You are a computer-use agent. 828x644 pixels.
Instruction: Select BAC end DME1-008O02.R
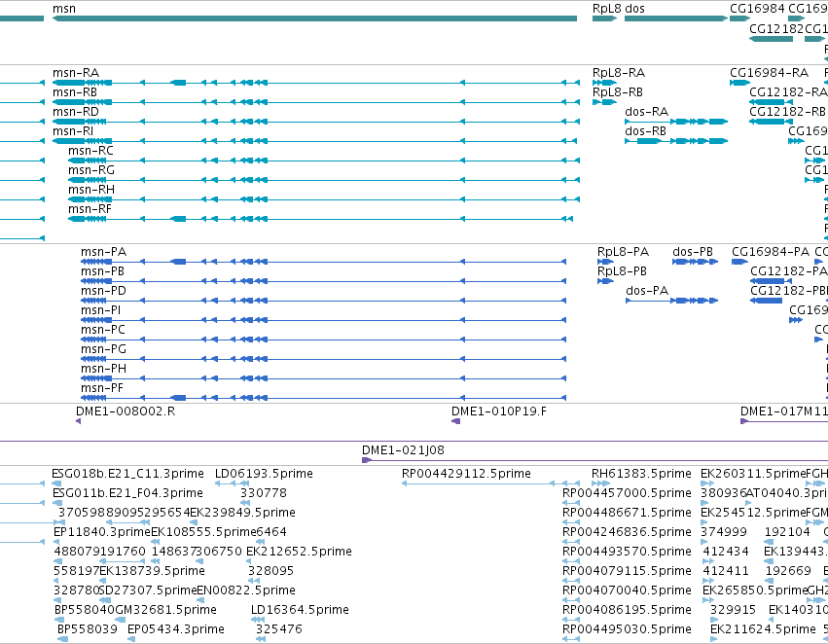point(126,411)
